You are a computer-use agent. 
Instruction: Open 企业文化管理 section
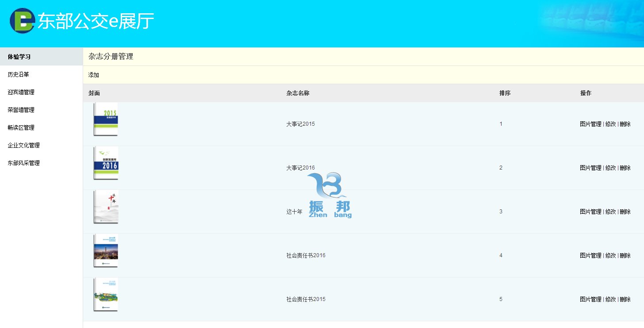click(x=23, y=145)
